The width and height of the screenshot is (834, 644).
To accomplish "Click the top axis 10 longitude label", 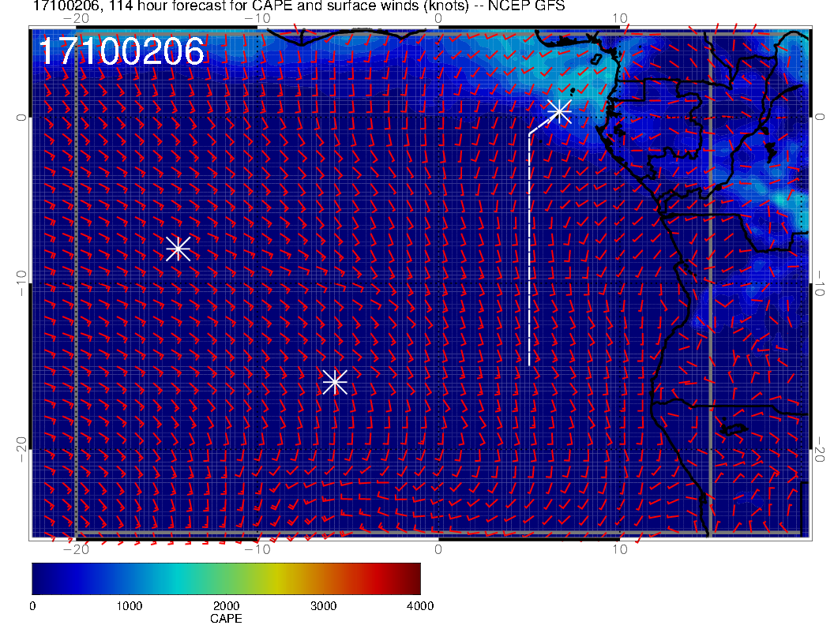I will [x=620, y=18].
